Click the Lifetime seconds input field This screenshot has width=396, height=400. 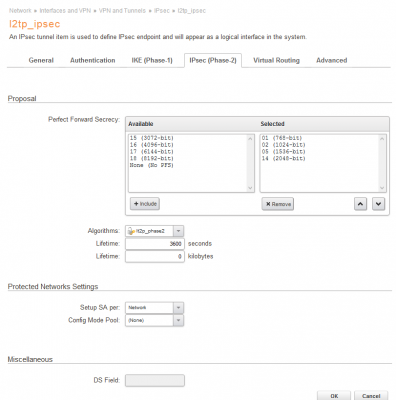[x=155, y=244]
